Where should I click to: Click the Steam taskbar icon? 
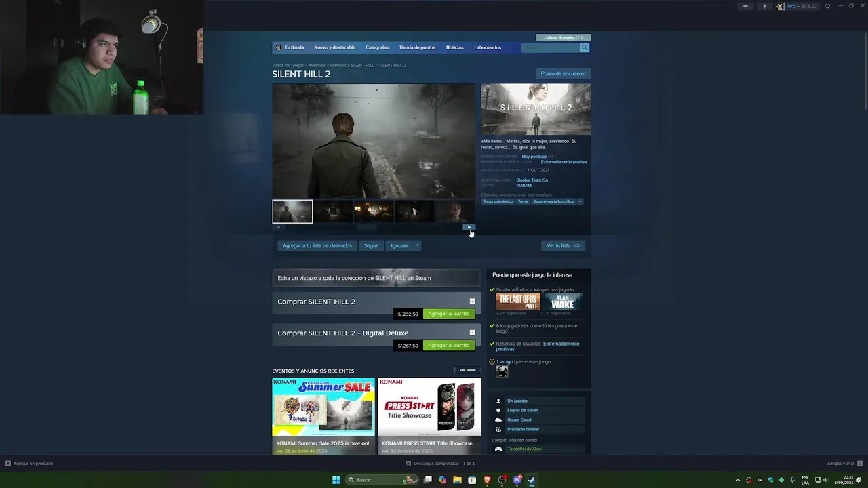pos(532,480)
